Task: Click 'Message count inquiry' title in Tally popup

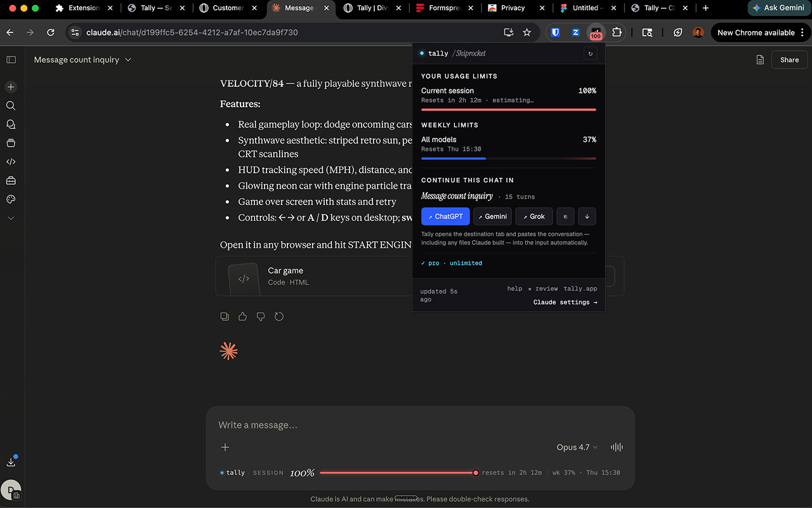Action: (457, 196)
